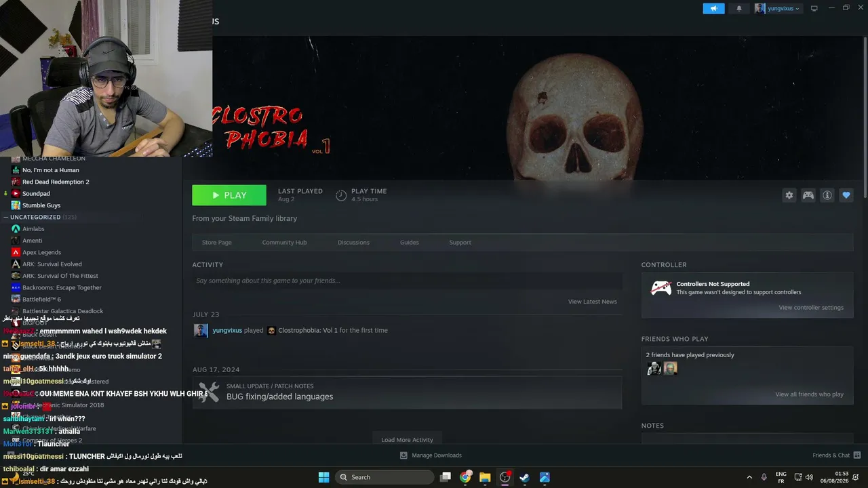868x488 pixels.
Task: Open Google Chrome from taskbar
Action: click(465, 477)
